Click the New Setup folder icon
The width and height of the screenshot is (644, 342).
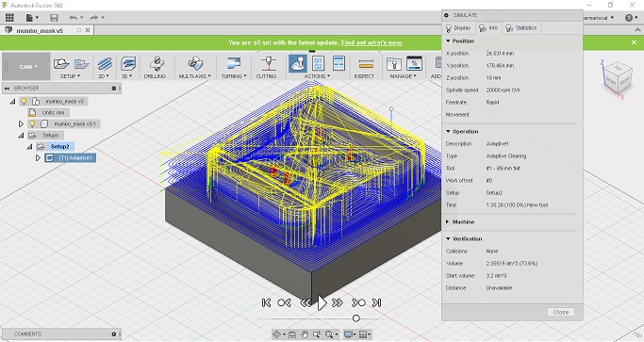pos(60,63)
